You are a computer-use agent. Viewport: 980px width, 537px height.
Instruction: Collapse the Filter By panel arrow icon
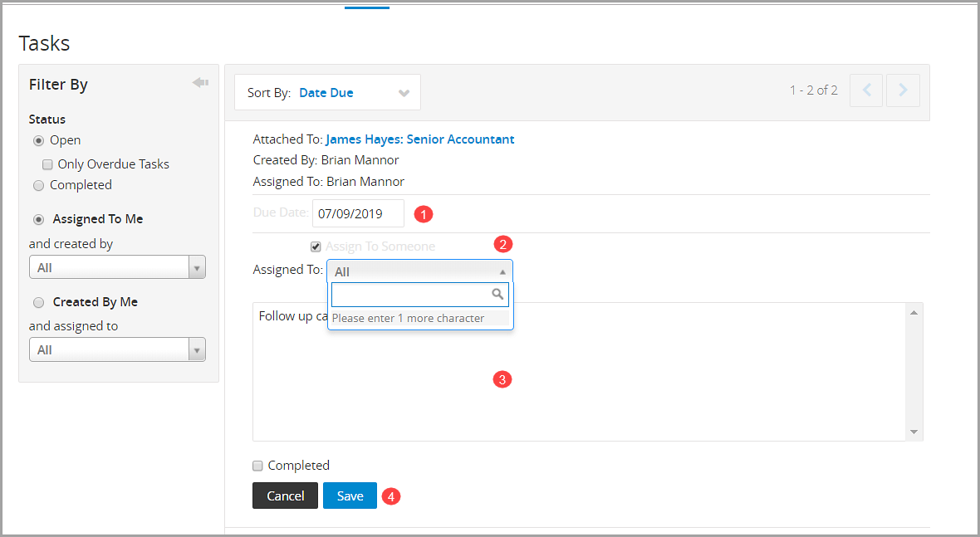tap(200, 83)
